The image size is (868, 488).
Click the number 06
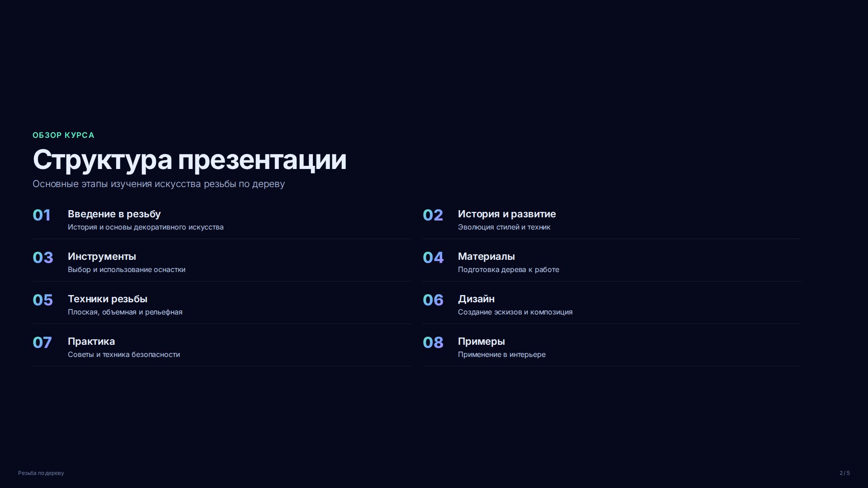[x=433, y=300]
